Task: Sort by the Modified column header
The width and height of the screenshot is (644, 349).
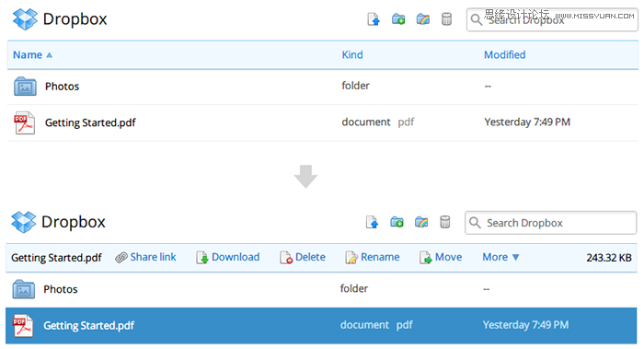Action: point(505,55)
